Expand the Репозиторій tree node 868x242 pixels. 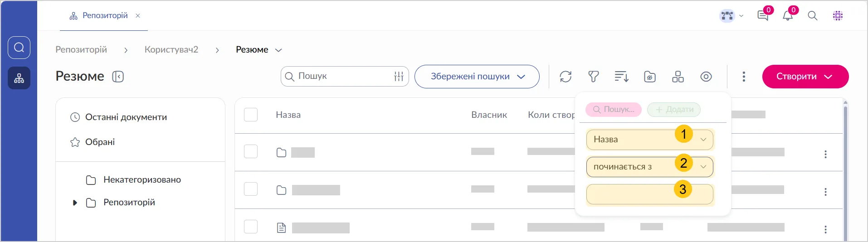tap(75, 203)
